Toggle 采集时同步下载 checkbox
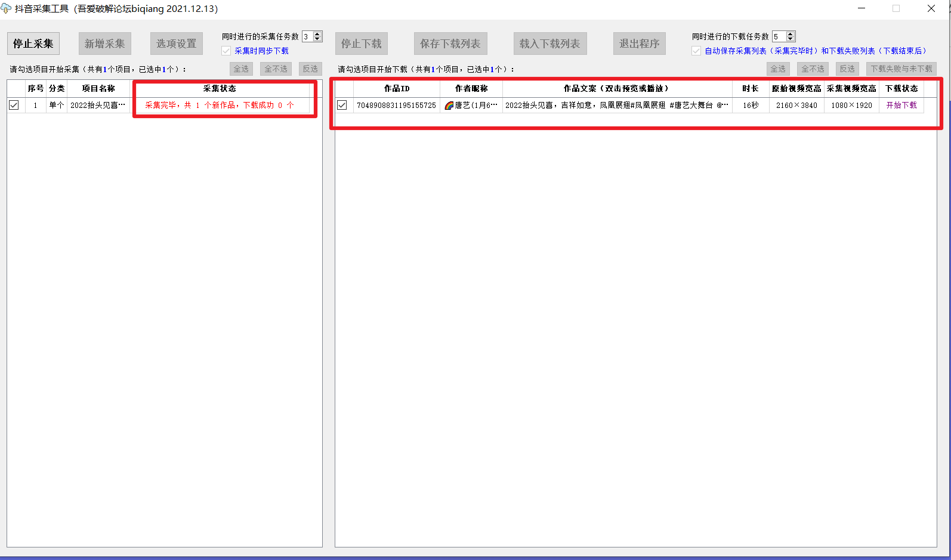Viewport: 951px width, 560px height. coord(226,51)
